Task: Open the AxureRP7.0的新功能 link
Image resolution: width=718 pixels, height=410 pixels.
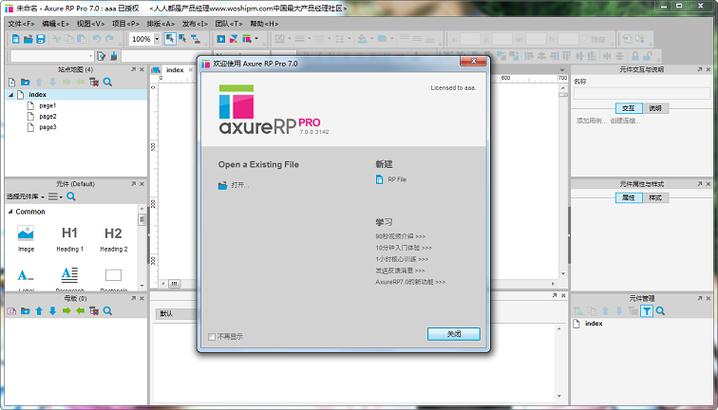Action: tap(410, 282)
